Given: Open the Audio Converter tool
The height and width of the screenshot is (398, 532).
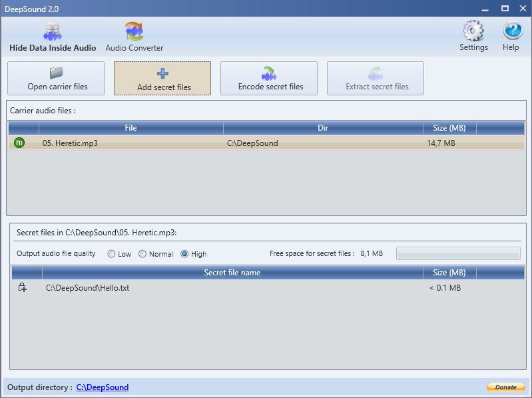Looking at the screenshot, I should [134, 37].
